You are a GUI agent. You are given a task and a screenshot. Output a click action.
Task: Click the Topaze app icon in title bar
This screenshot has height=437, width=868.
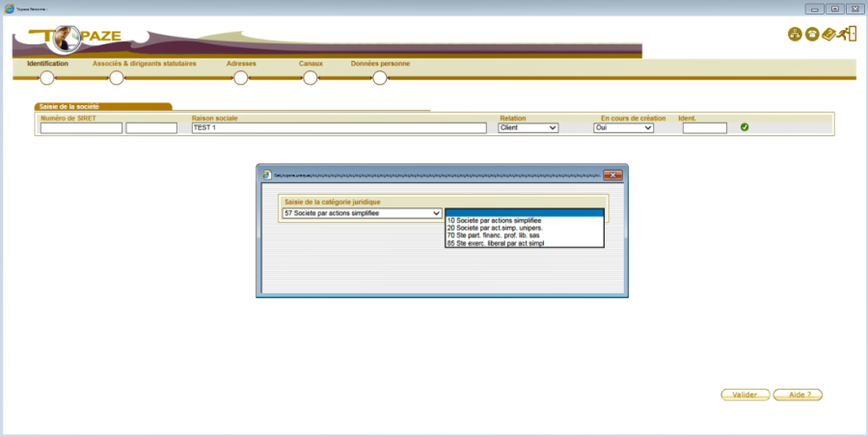coord(10,9)
